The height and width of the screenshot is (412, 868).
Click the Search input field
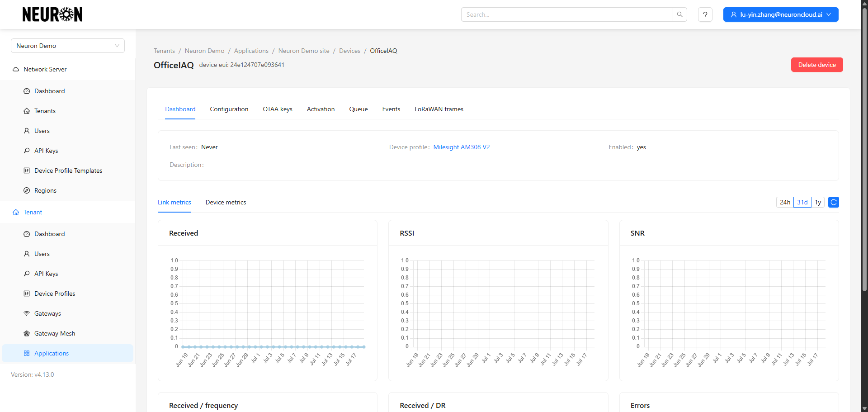567,14
